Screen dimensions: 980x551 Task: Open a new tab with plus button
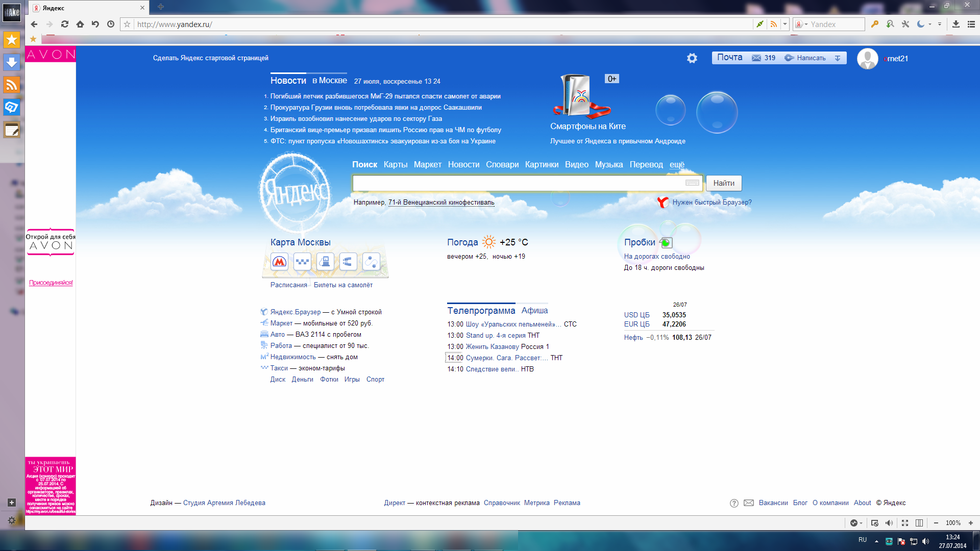pyautogui.click(x=161, y=7)
